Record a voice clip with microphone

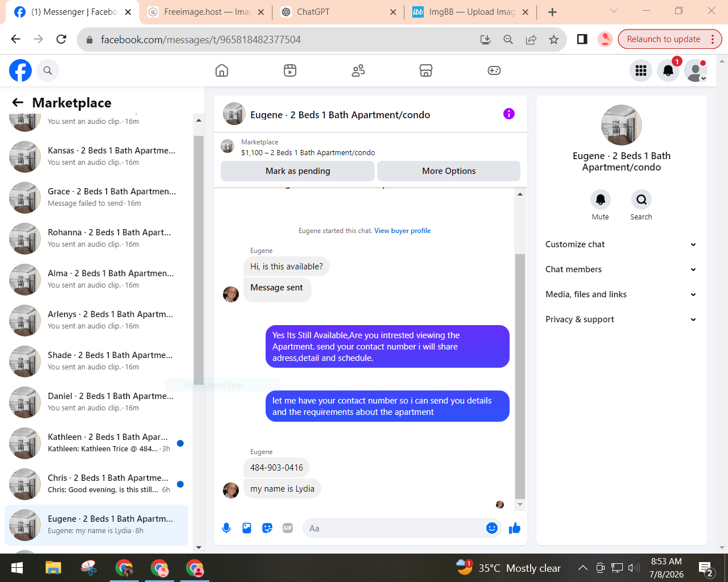point(226,528)
